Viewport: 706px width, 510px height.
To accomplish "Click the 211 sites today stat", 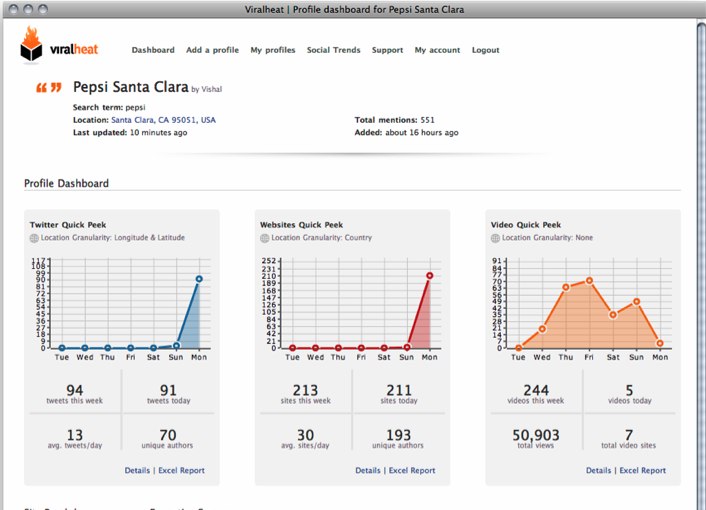I will [x=399, y=393].
